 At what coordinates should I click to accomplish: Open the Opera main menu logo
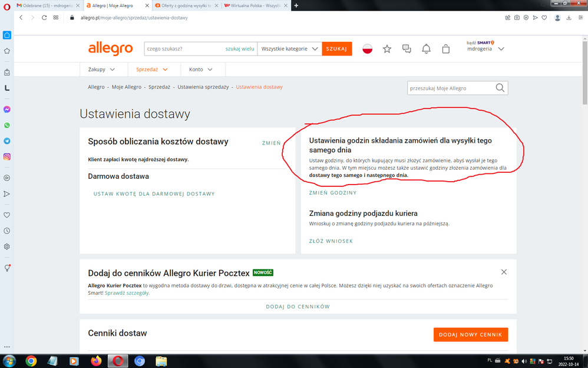[6, 6]
